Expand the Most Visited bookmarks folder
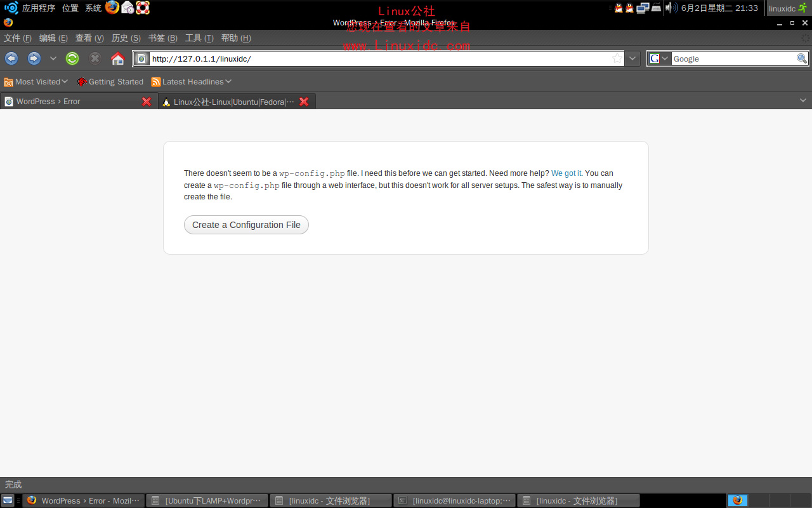 click(36, 81)
